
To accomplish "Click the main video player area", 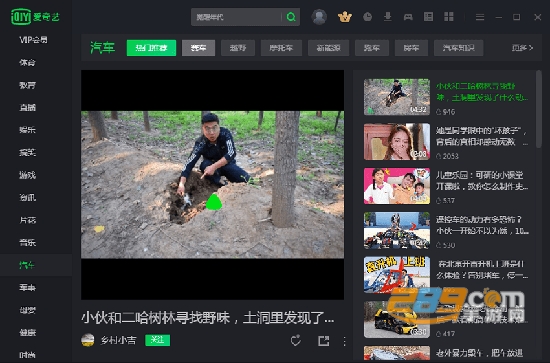I will 212,184.
